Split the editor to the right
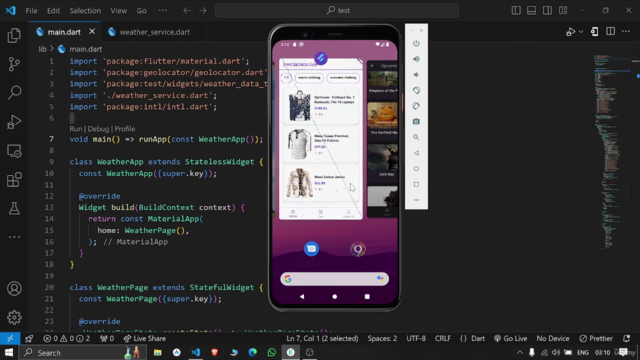Viewport: 640px width, 360px height. click(x=611, y=32)
